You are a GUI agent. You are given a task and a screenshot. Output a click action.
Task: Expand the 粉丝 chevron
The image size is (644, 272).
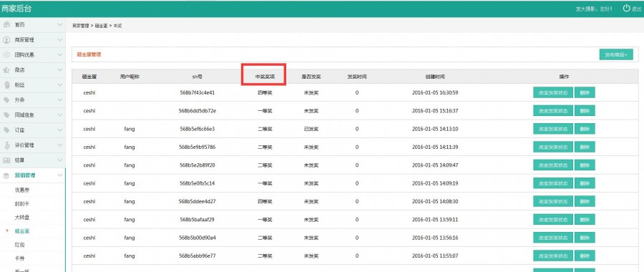point(60,84)
